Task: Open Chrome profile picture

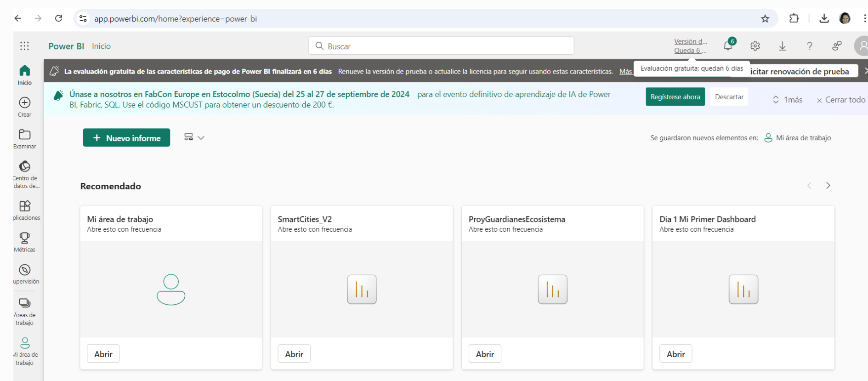Action: [845, 18]
